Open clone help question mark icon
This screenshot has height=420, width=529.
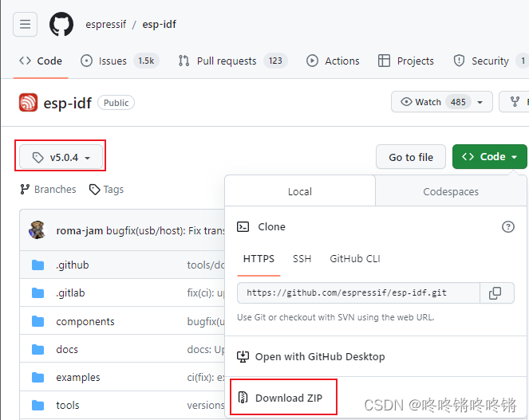(x=508, y=227)
